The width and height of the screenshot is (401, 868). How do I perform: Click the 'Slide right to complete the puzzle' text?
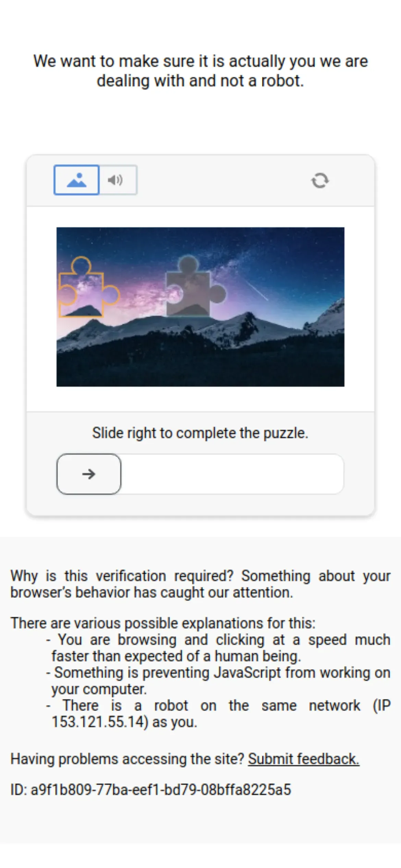pos(200,433)
